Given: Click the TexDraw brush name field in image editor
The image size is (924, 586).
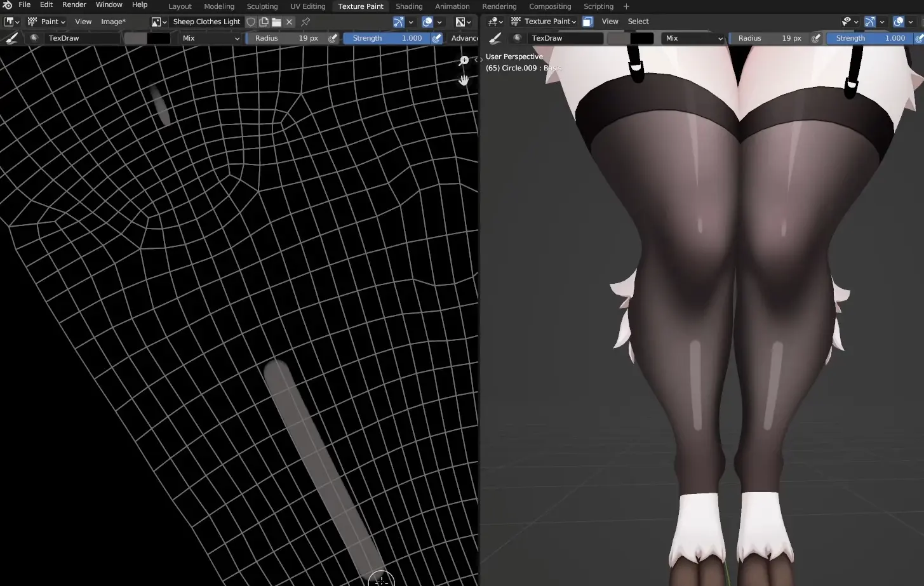Looking at the screenshot, I should coord(81,38).
